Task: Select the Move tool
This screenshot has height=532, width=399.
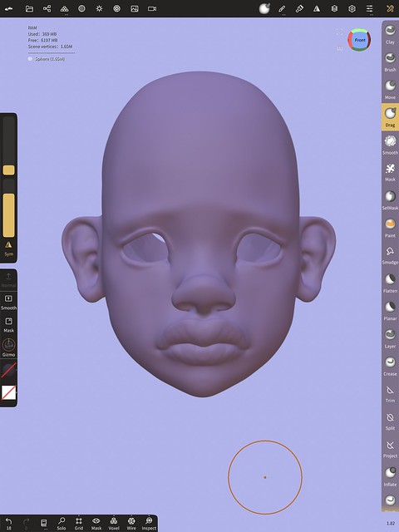Action: pyautogui.click(x=390, y=89)
